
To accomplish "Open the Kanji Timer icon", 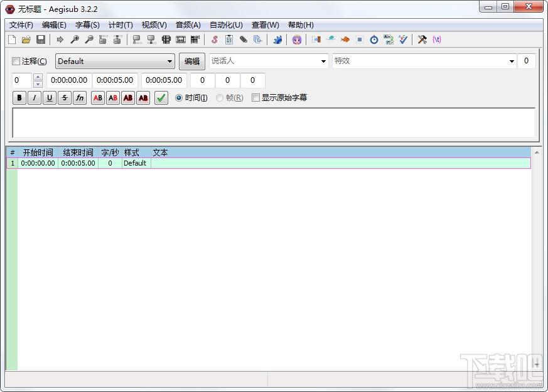I will [x=389, y=40].
